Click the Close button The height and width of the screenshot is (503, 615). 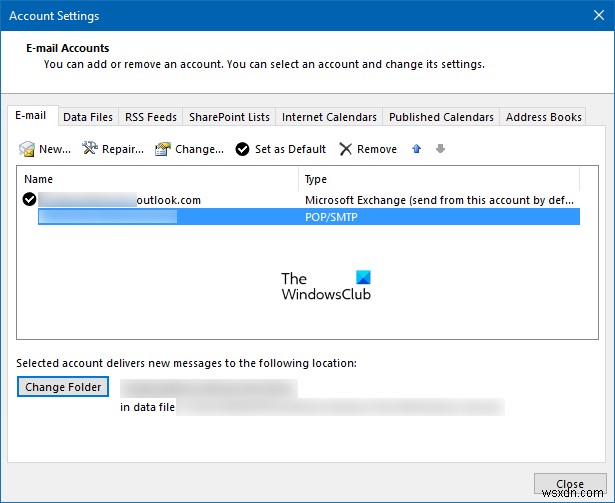point(570,484)
